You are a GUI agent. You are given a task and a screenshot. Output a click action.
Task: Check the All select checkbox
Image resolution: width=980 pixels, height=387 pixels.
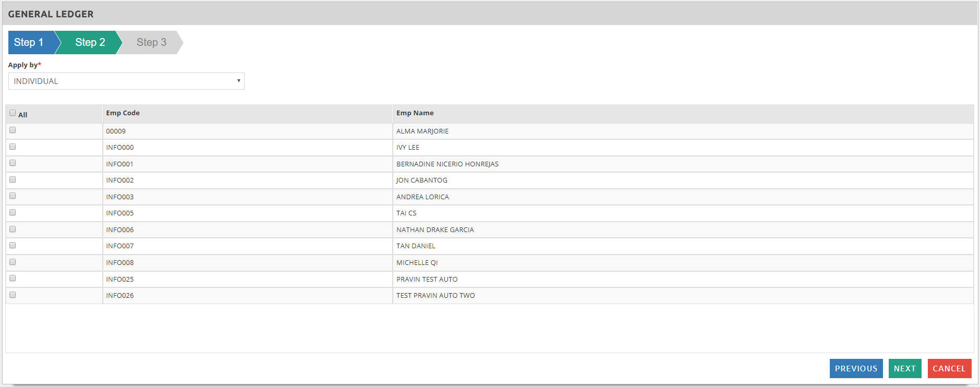click(13, 113)
